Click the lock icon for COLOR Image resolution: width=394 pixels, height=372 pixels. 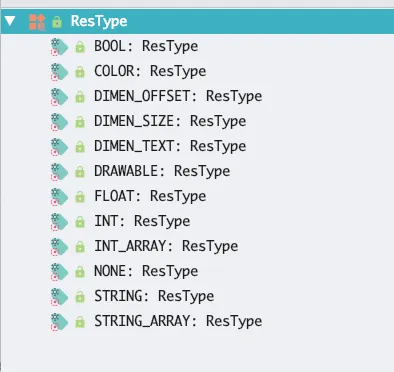tap(80, 72)
